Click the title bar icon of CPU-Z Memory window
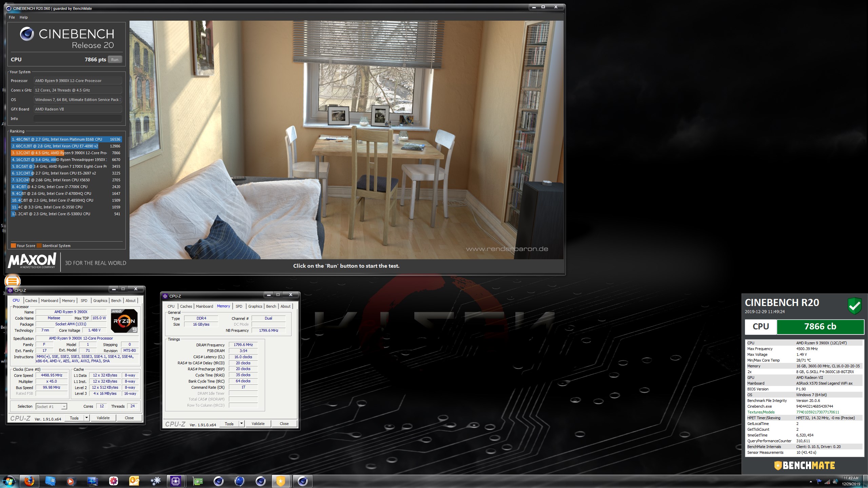The height and width of the screenshot is (488, 868). click(165, 296)
